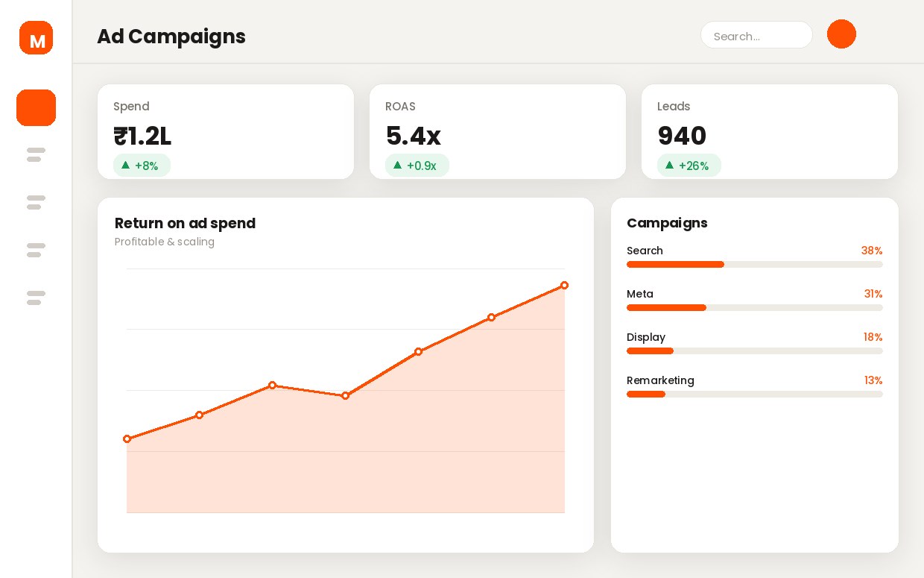The image size is (924, 578).
Task: Click the first chart data point
Action: 127,439
